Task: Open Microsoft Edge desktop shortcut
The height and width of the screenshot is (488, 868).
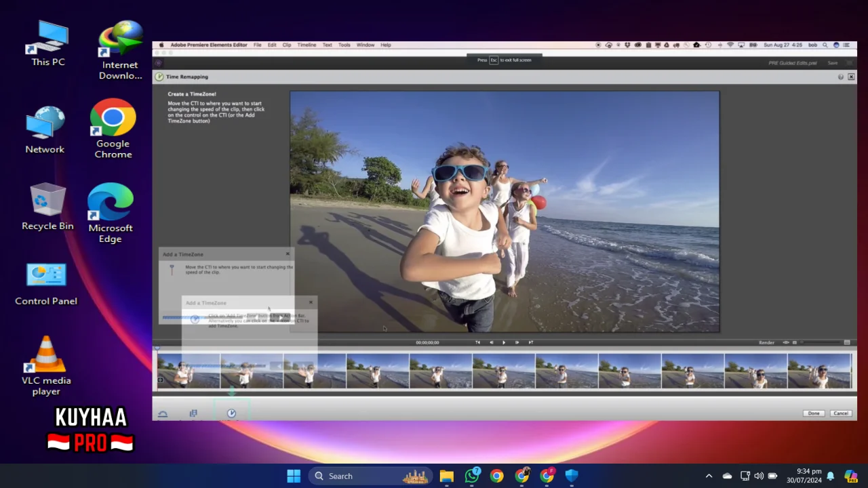Action: 111,213
